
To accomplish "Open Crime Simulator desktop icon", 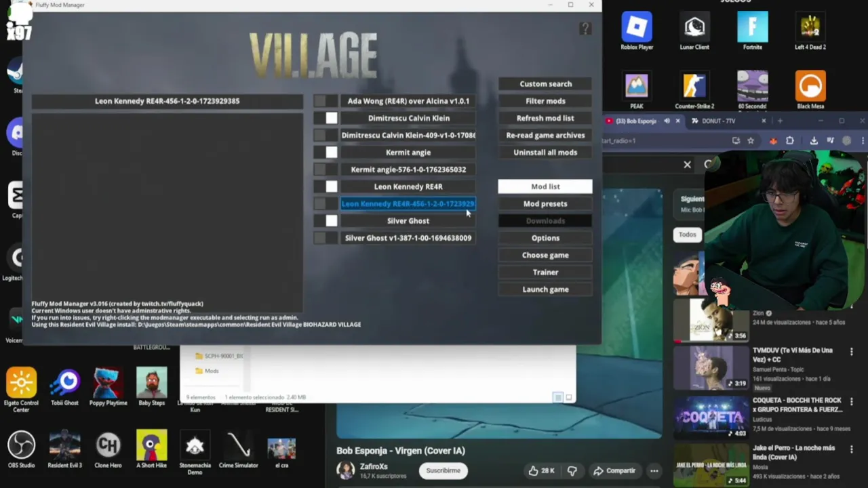I will tap(238, 449).
